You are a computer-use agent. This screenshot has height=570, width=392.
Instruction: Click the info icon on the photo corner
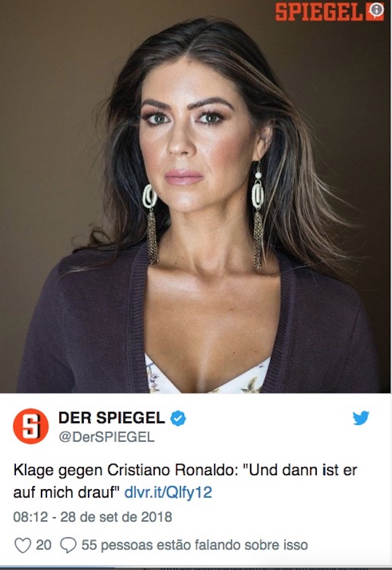coord(376,10)
